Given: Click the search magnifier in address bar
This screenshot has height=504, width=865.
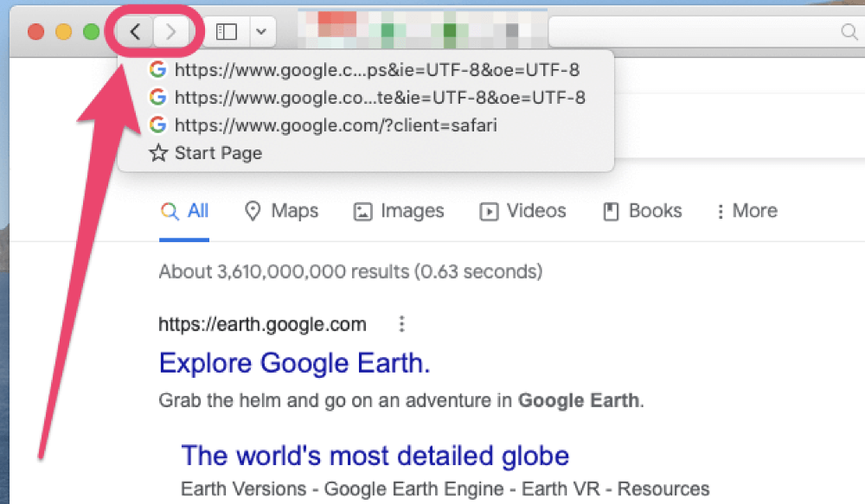Looking at the screenshot, I should [849, 31].
